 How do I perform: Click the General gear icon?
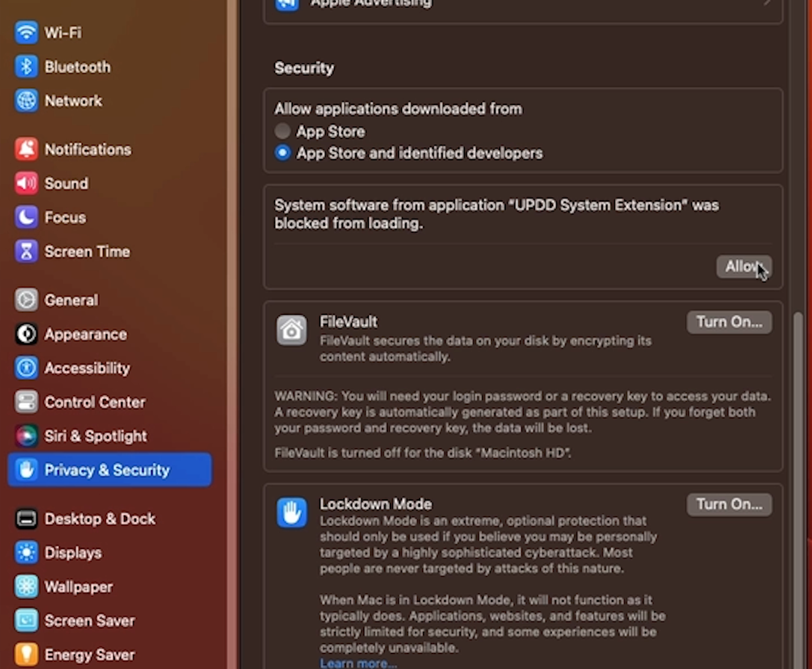coord(26,300)
